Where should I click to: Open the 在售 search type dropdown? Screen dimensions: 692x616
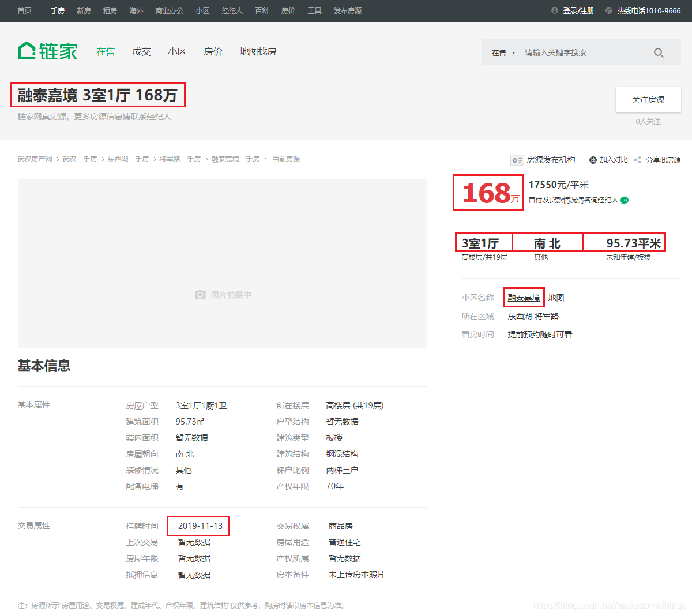pyautogui.click(x=503, y=52)
